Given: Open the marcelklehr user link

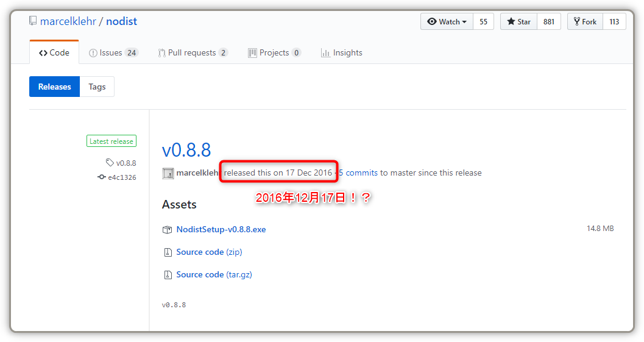Looking at the screenshot, I should point(68,21).
